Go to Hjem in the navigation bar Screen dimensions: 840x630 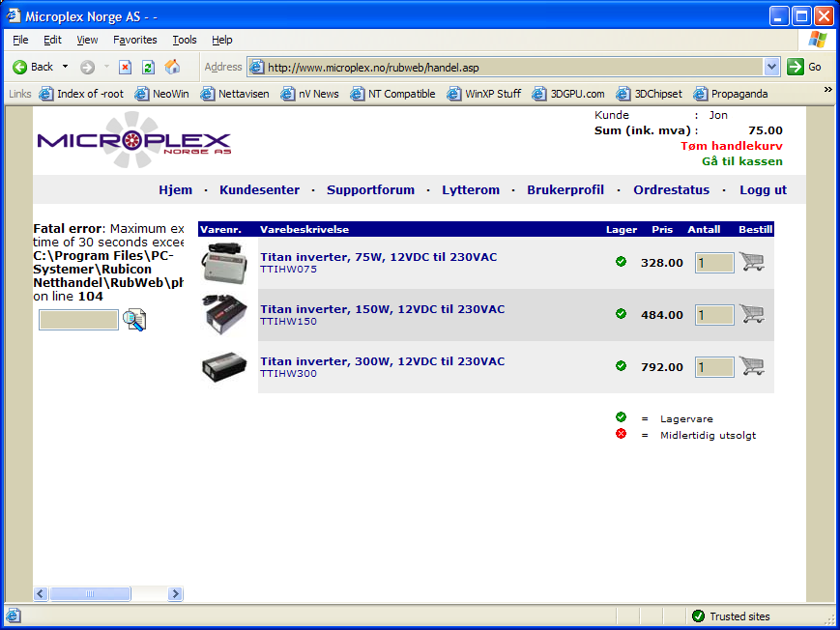(175, 189)
